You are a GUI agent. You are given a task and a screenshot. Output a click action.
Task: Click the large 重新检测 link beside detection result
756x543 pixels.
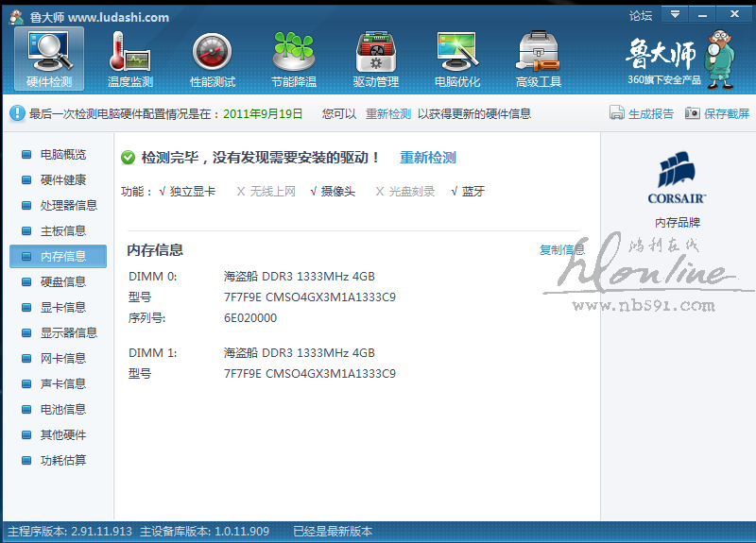coord(428,158)
